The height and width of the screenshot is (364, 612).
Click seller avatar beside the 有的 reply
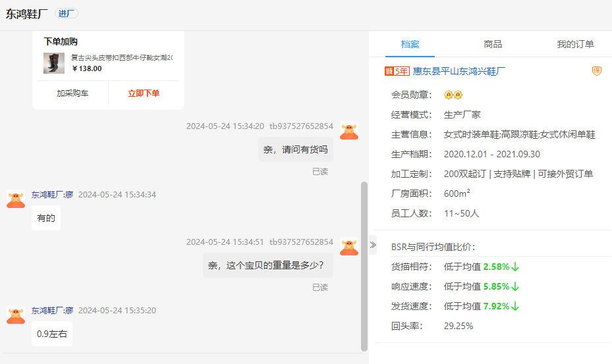[16, 199]
